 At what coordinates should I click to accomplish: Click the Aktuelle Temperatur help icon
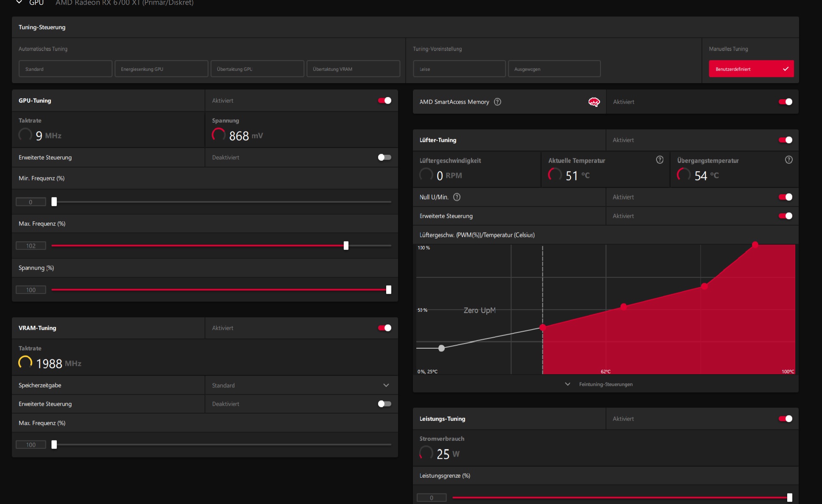point(659,160)
